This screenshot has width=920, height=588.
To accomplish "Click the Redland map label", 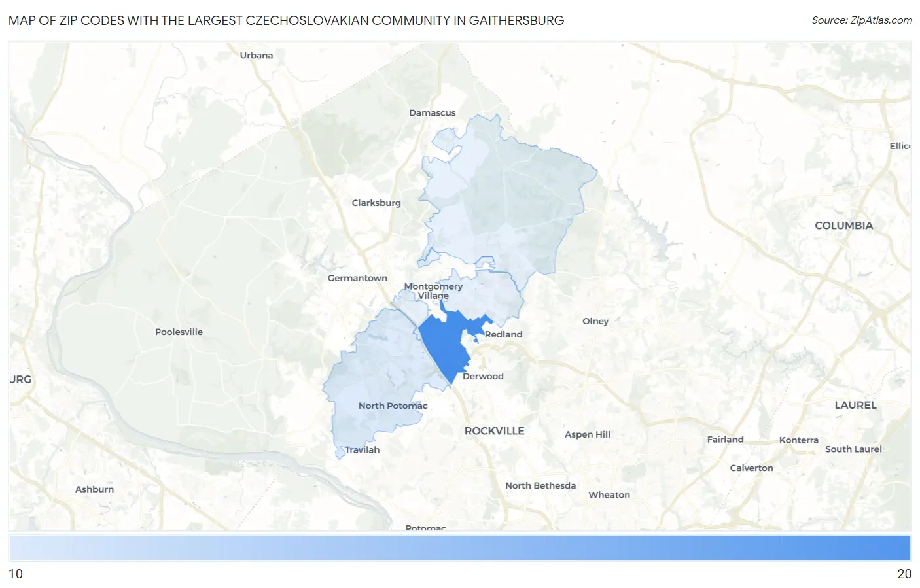I will [x=503, y=334].
